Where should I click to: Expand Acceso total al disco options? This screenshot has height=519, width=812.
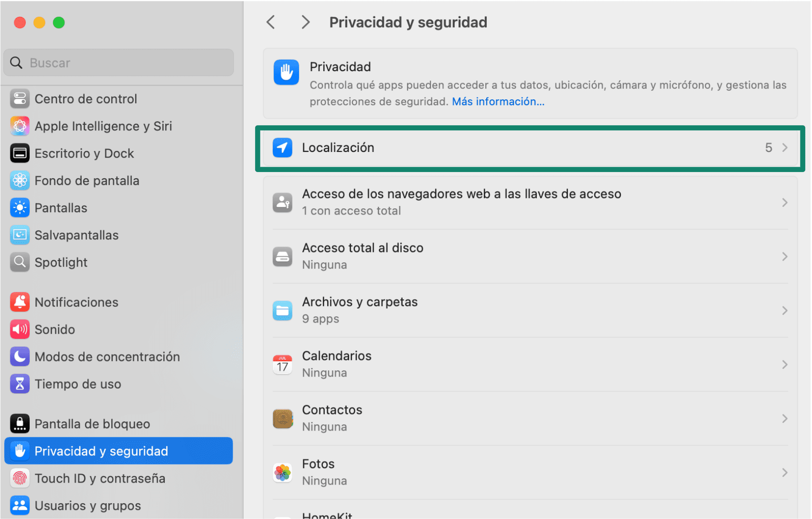[x=785, y=256]
